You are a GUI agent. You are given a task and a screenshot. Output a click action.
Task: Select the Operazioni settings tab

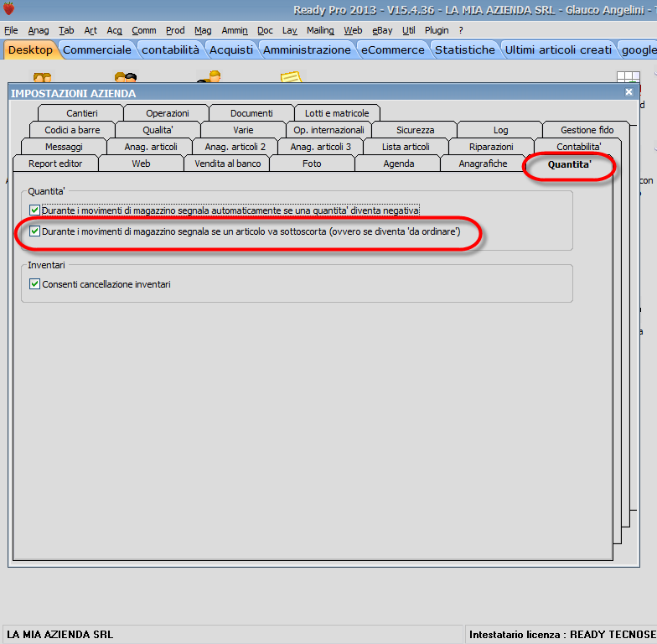(x=168, y=112)
